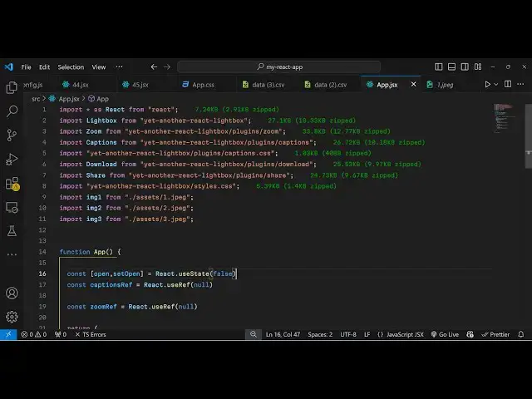Show additional views ellipsis in activity bar

[12, 254]
